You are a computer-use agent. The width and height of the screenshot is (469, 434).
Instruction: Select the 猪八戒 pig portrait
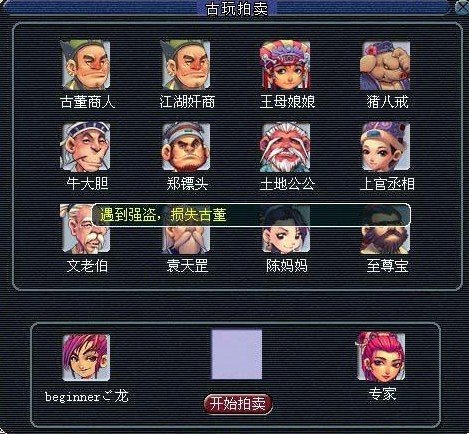click(x=386, y=65)
